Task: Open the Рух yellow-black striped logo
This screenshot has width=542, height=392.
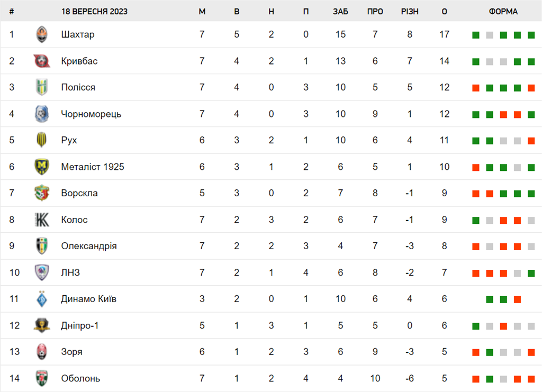Action: point(42,140)
